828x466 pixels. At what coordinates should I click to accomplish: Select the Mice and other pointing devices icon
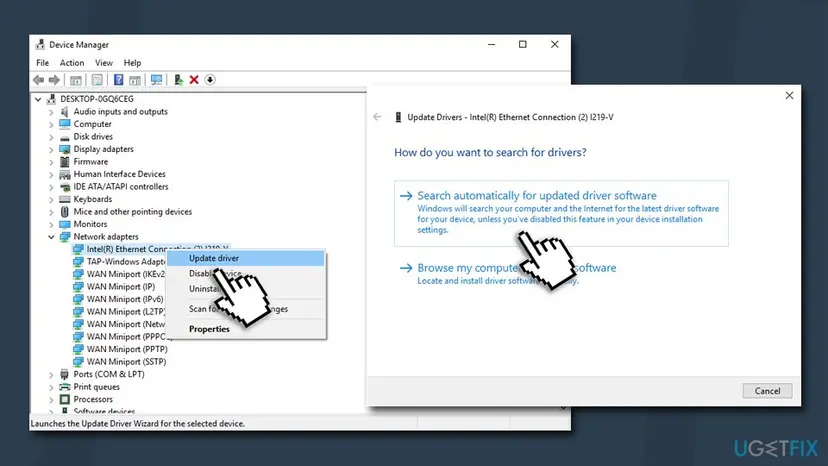tap(64, 211)
